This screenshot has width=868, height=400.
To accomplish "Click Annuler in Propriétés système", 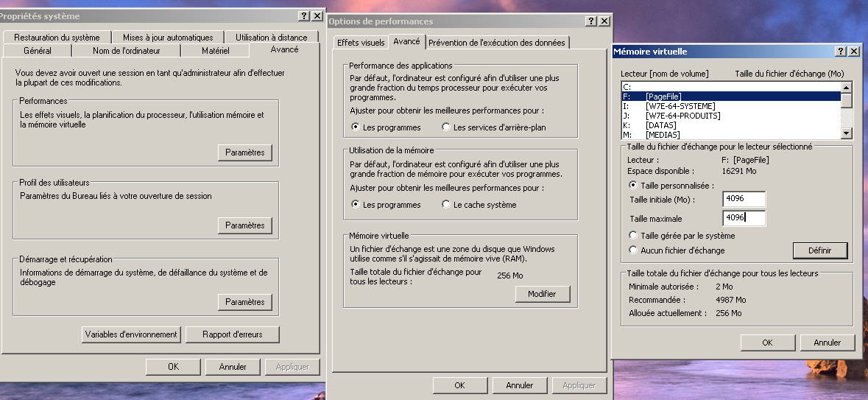I will [233, 366].
